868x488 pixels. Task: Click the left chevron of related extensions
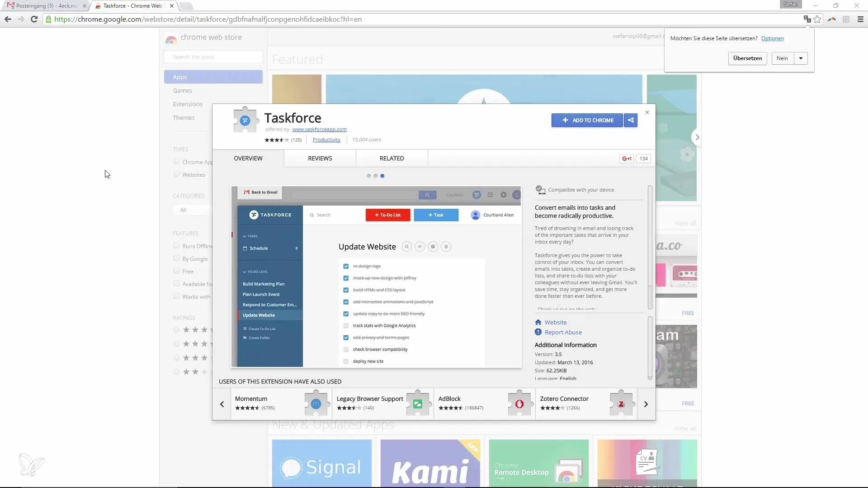pyautogui.click(x=222, y=404)
